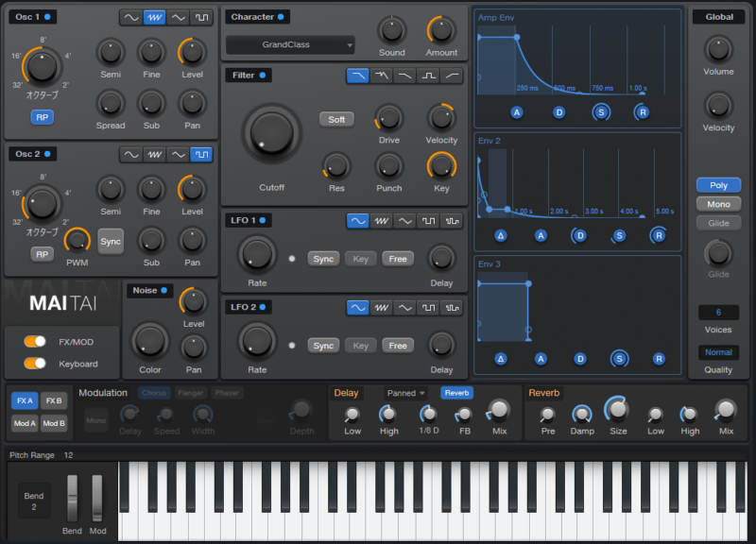Open the GrandClass character dropdown
This screenshot has width=756, height=544.
point(289,44)
